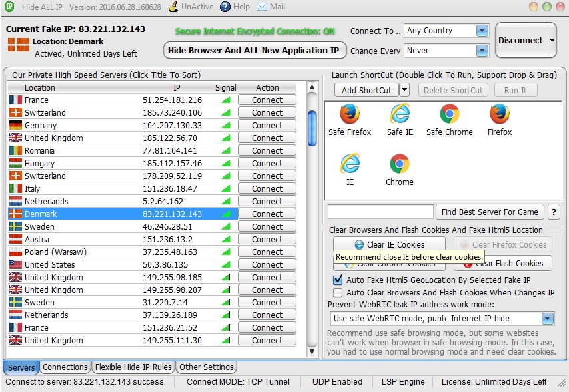Image resolution: width=569 pixels, height=392 pixels.
Task: Switch to the Connections tab
Action: (x=65, y=367)
